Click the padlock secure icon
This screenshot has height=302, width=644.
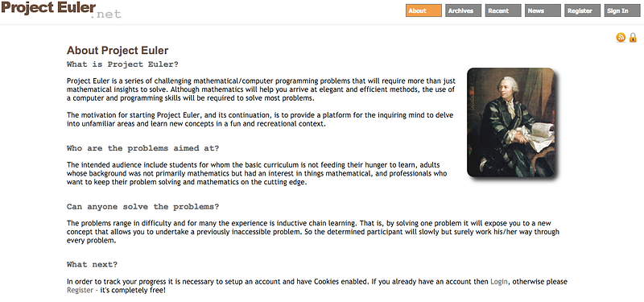pyautogui.click(x=633, y=38)
